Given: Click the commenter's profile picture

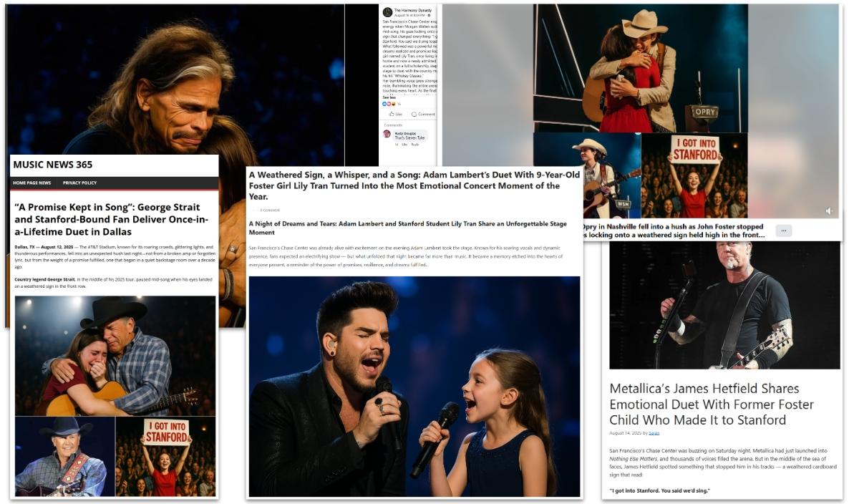Looking at the screenshot, I should coord(387,135).
